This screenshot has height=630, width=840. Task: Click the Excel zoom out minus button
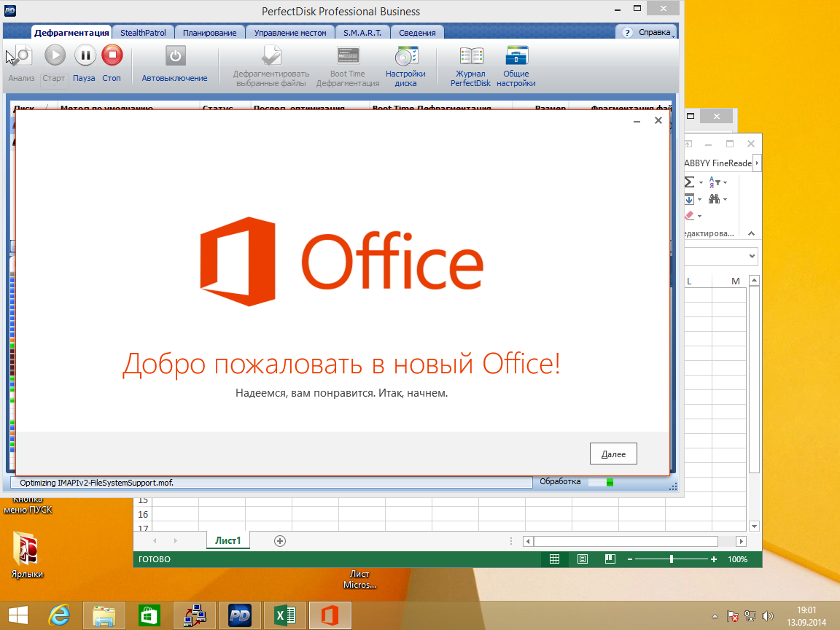[630, 559]
